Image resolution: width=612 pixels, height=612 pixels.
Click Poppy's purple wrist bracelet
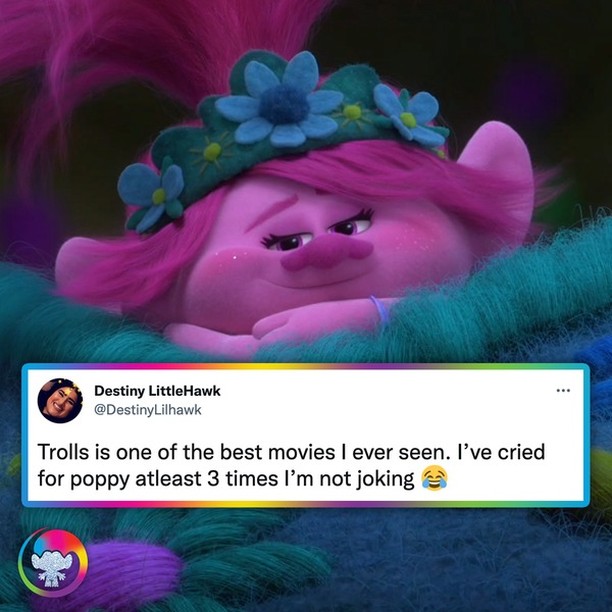pos(379,311)
